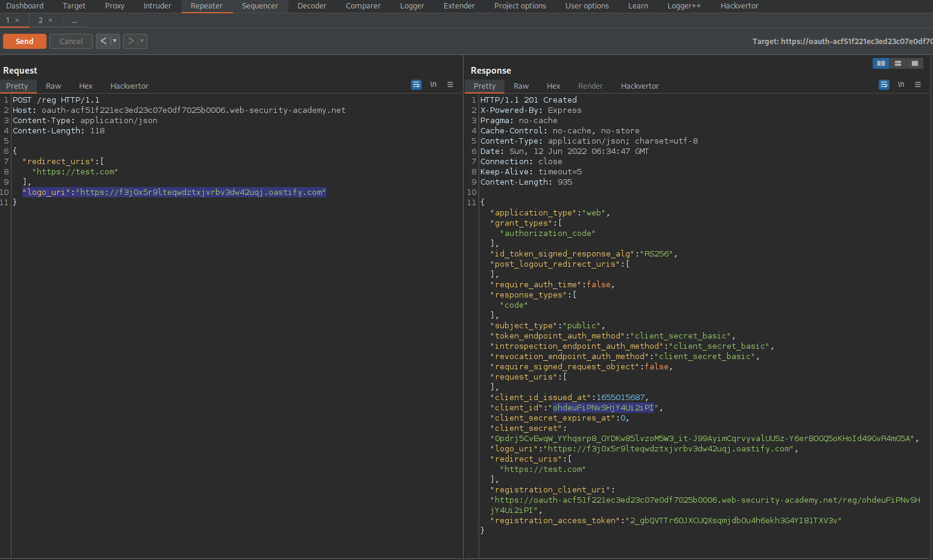Open the Proxy tab
Image resolution: width=933 pixels, height=560 pixels.
pyautogui.click(x=115, y=6)
